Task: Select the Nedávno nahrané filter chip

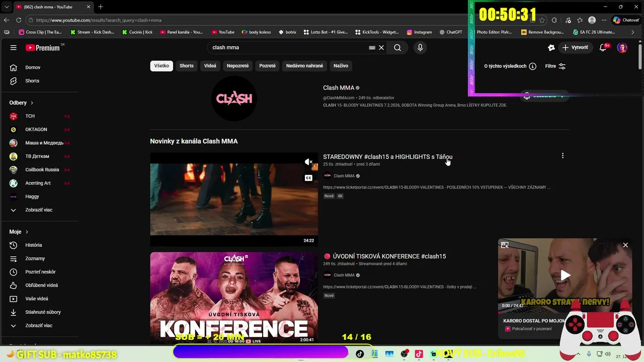Action: (x=304, y=66)
